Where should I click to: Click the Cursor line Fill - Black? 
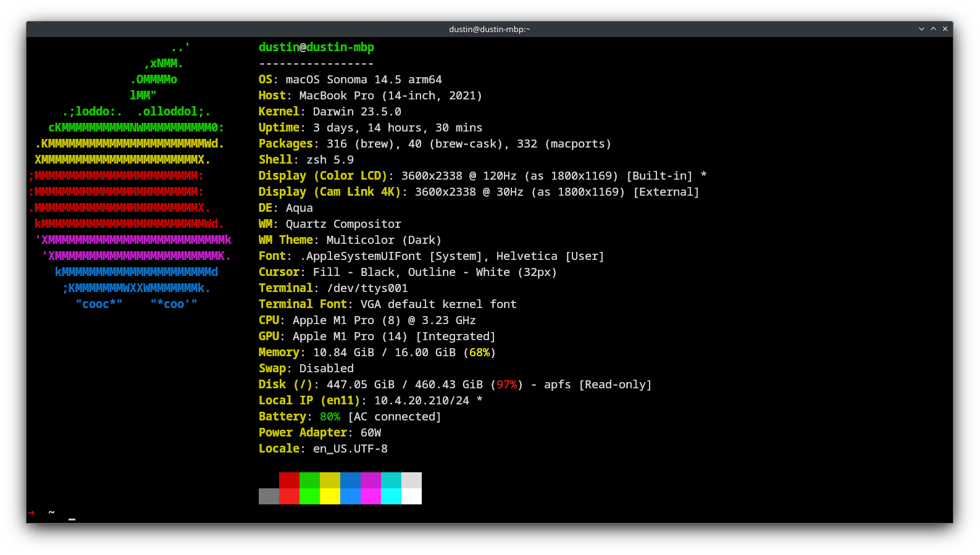(x=408, y=272)
